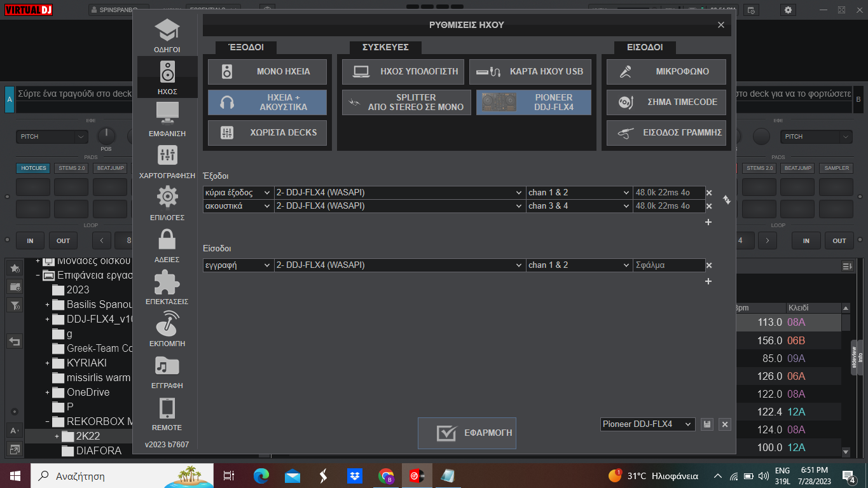Select ΗΧΕΙΑ + ΑΚΟΥΣΤΙΚΑ output option
Viewport: 868px width, 488px height.
coord(267,102)
